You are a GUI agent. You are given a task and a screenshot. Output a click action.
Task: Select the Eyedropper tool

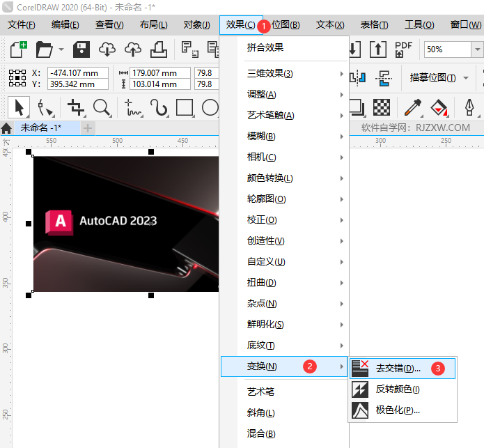413,107
